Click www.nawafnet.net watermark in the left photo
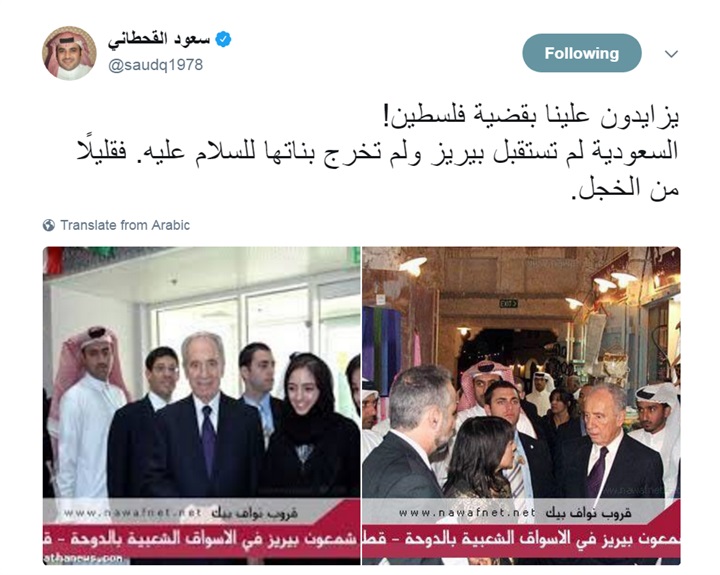Screen dimensions: 720x575 [132, 513]
